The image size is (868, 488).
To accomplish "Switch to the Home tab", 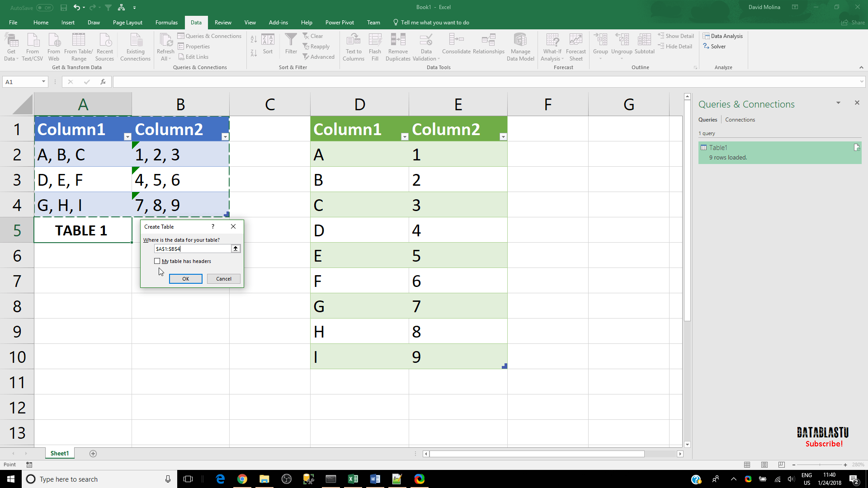I will tap(41, 23).
